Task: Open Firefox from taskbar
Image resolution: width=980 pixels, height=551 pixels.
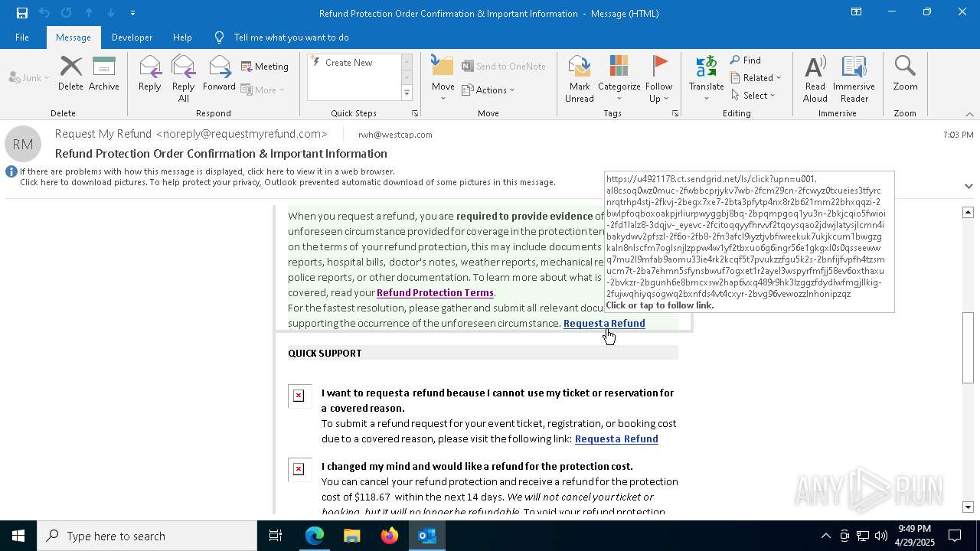Action: coord(390,536)
